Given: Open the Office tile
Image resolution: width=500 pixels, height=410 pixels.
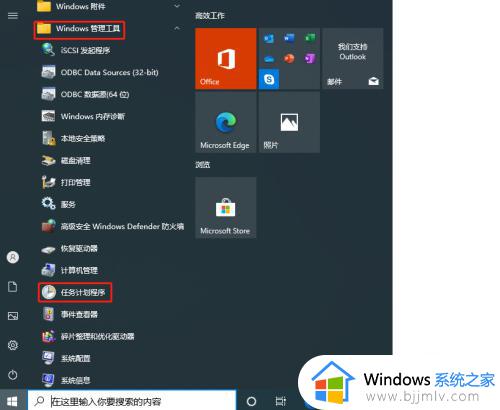Looking at the screenshot, I should click(226, 58).
